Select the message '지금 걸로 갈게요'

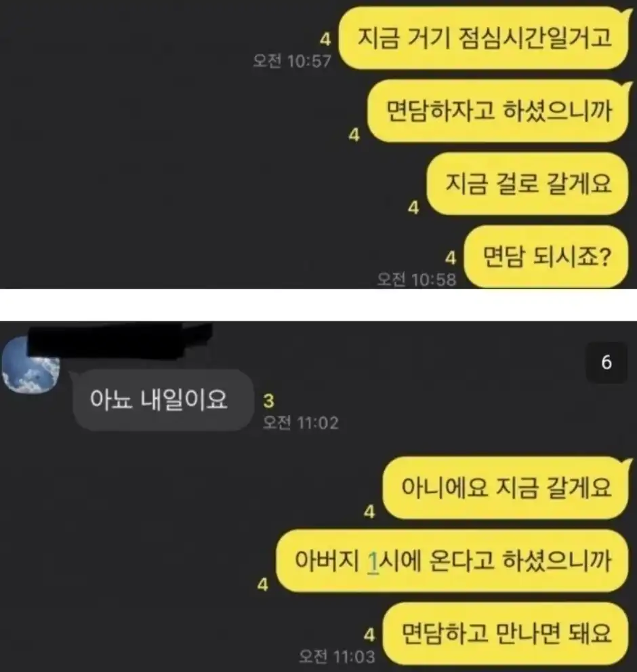click(528, 184)
